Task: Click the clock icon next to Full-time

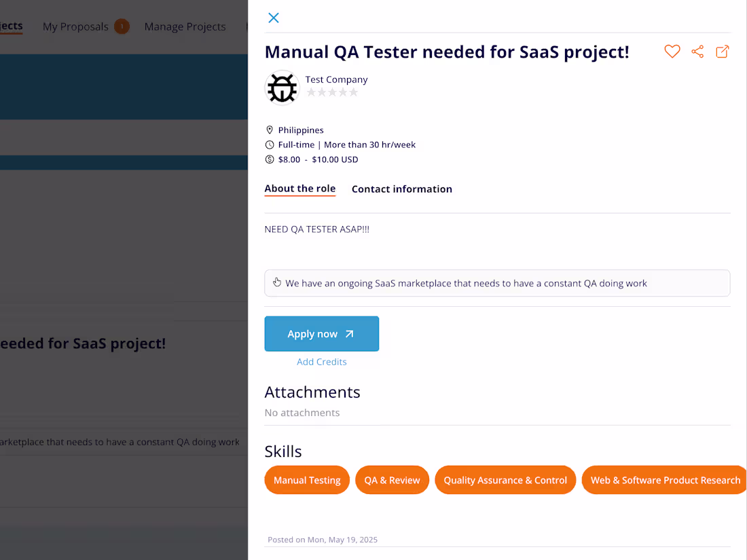Action: click(x=269, y=145)
